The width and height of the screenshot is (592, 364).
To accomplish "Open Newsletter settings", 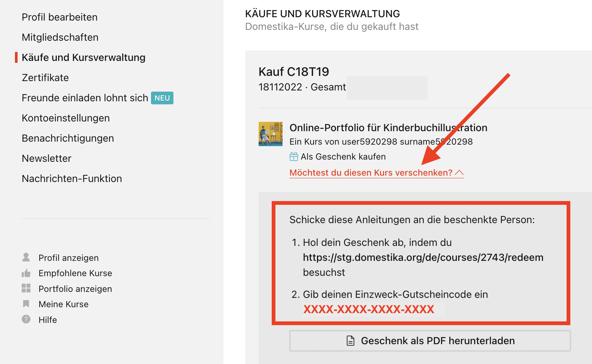I will point(46,158).
